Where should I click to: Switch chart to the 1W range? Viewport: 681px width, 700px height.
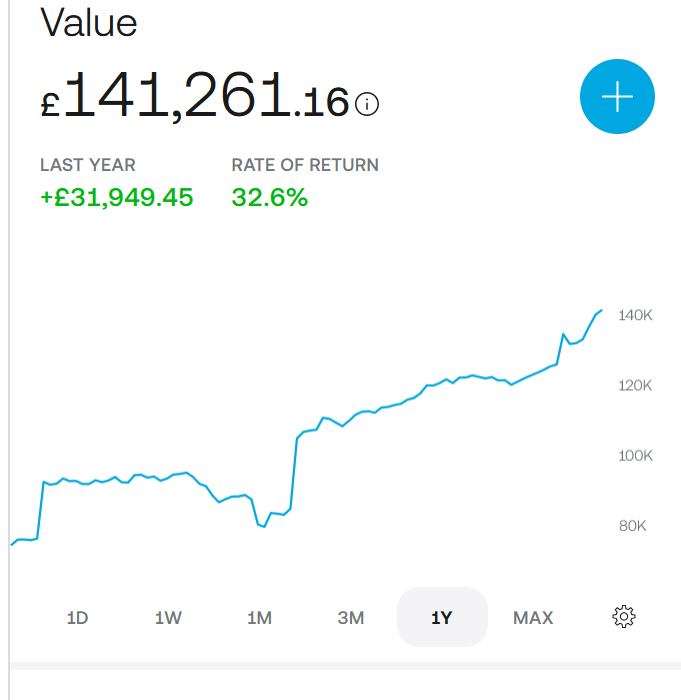coord(168,618)
